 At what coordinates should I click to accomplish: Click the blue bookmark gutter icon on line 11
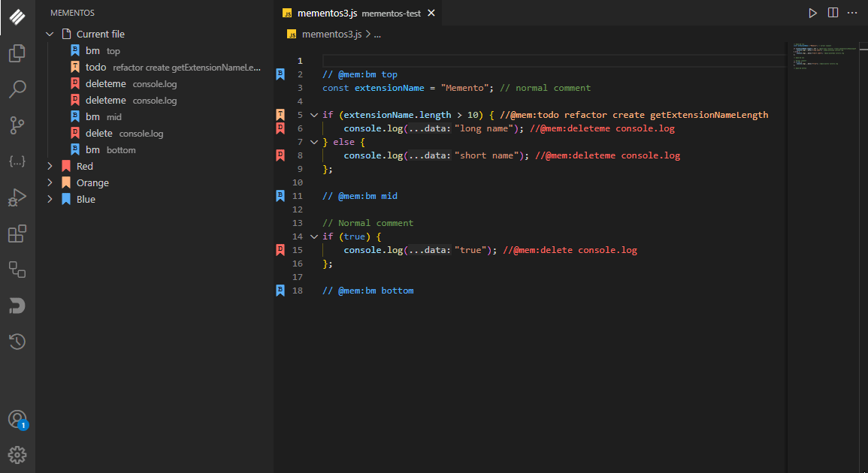(280, 196)
